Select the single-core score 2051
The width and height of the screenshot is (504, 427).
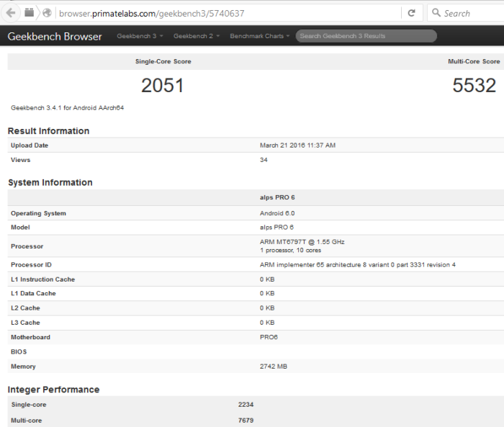click(162, 86)
